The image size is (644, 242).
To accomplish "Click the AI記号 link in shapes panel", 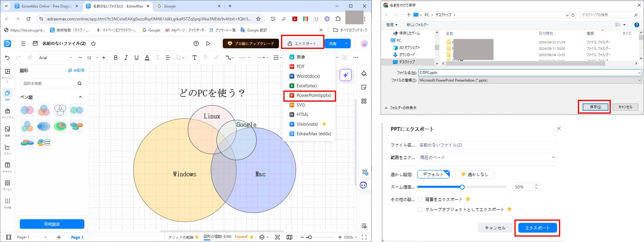I will [76, 70].
